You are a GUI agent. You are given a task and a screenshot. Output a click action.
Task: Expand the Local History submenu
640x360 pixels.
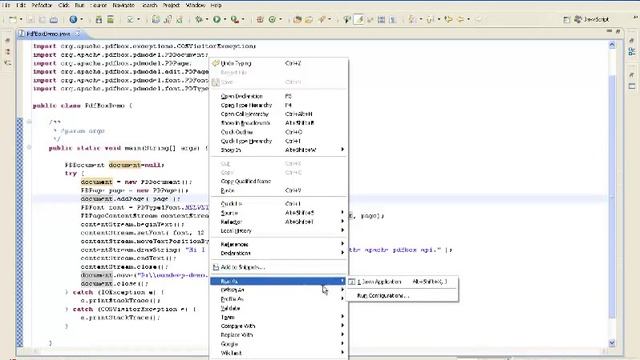(x=279, y=231)
